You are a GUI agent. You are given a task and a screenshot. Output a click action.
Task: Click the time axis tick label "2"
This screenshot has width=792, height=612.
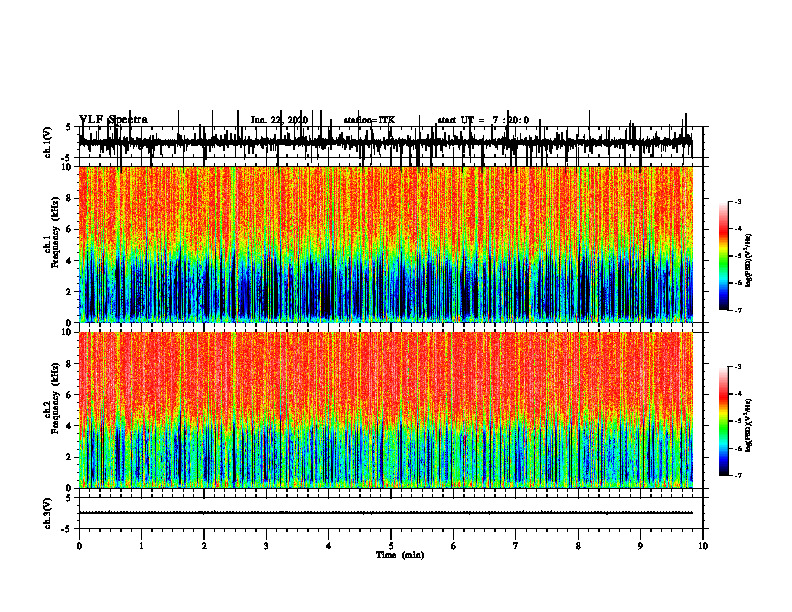(x=204, y=546)
